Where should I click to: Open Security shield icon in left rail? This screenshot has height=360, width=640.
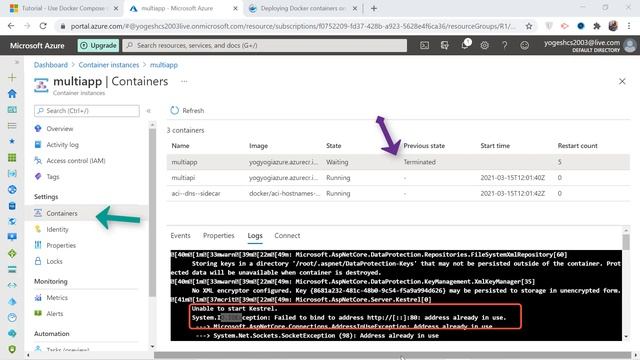[12, 349]
